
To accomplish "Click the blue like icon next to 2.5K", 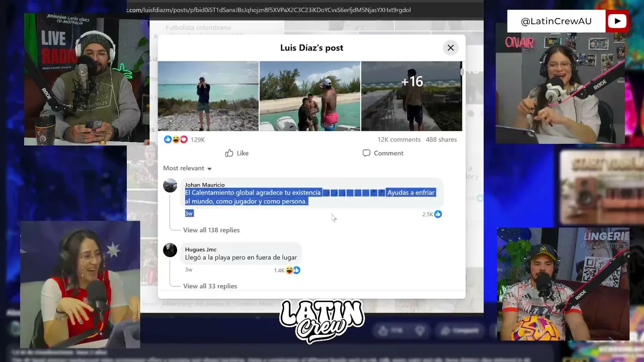I will pos(438,214).
